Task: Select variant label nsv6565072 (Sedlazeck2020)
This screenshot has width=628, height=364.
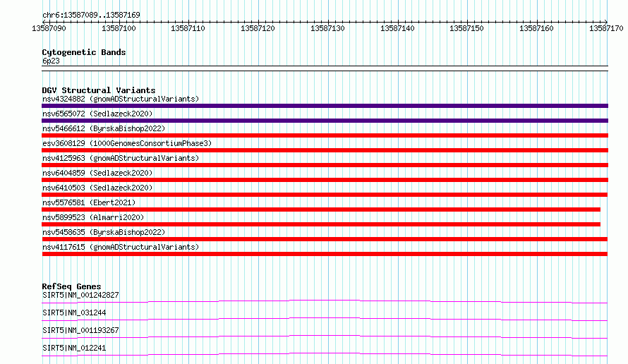Action: pos(97,114)
